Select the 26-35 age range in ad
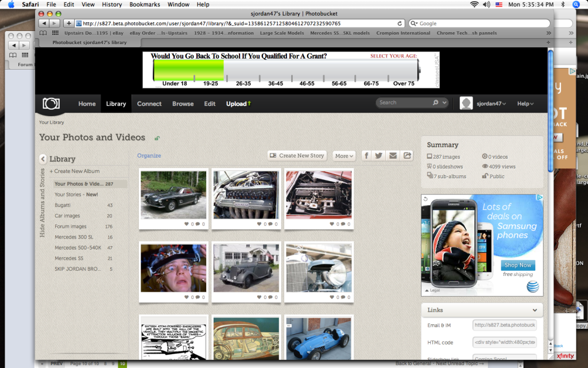This screenshot has width=588, height=368. coord(243,83)
